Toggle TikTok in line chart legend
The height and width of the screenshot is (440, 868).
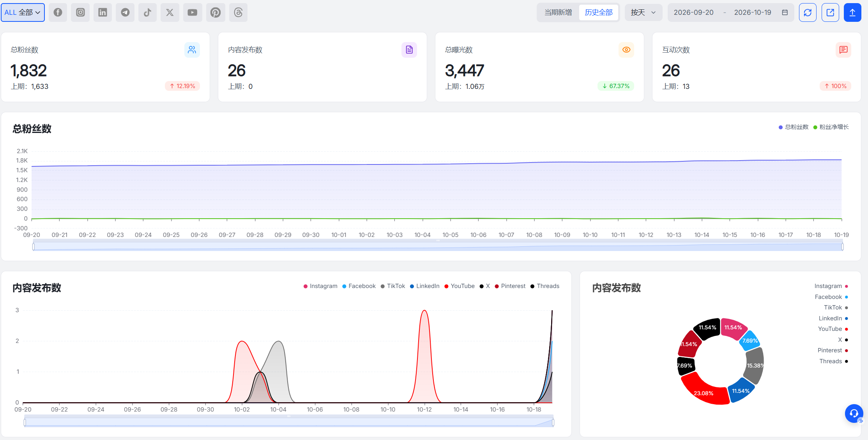(x=393, y=286)
